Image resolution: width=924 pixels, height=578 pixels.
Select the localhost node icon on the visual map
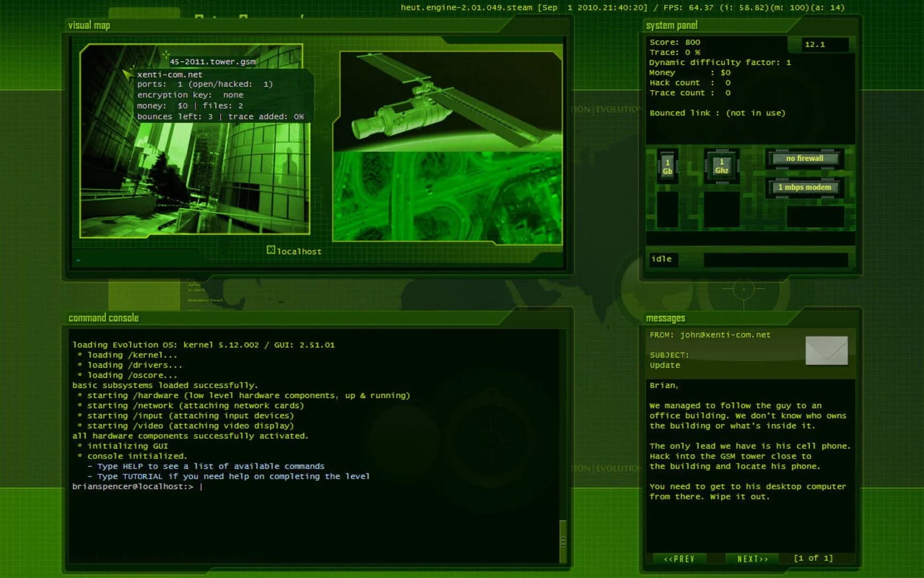coord(271,249)
